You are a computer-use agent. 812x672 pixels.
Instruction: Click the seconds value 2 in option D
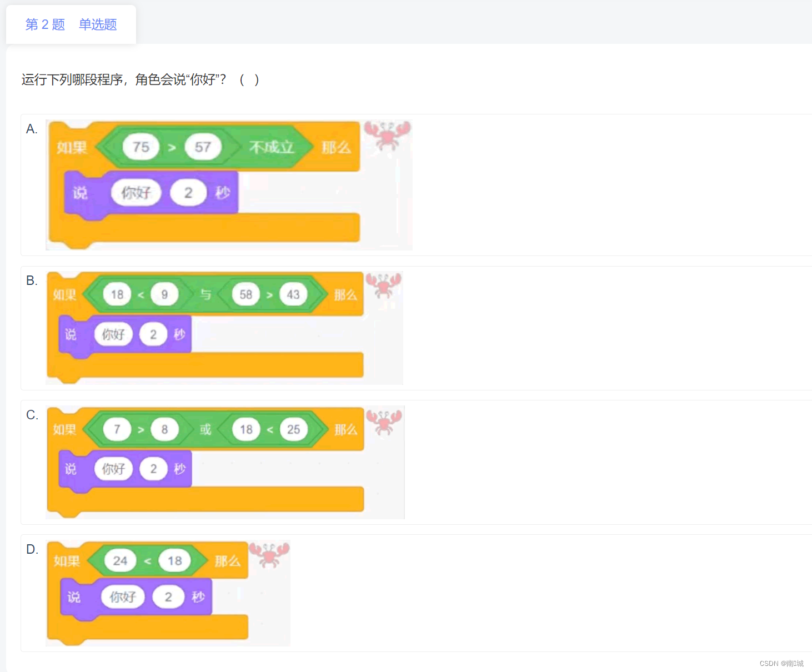(x=168, y=597)
